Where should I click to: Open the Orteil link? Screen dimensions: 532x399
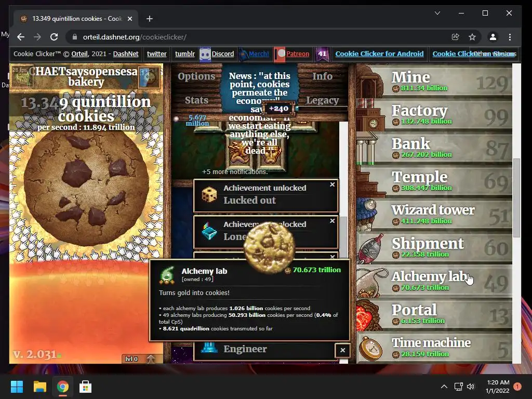(x=79, y=54)
